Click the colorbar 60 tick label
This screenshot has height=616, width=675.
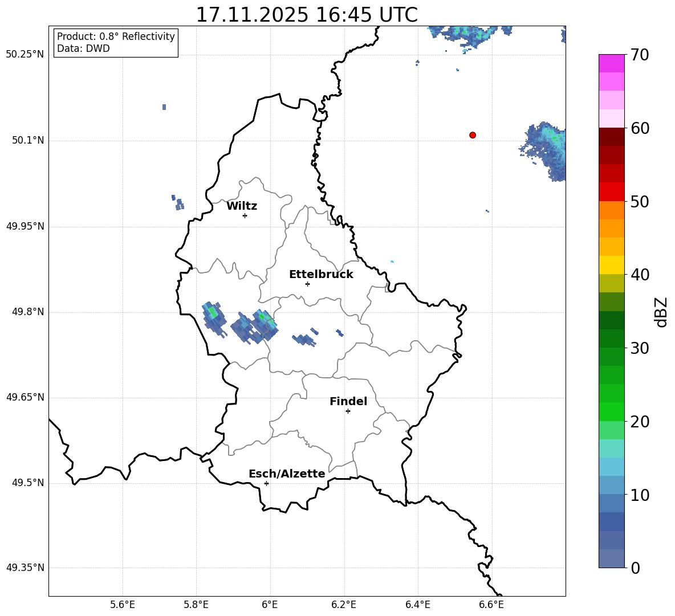[640, 128]
